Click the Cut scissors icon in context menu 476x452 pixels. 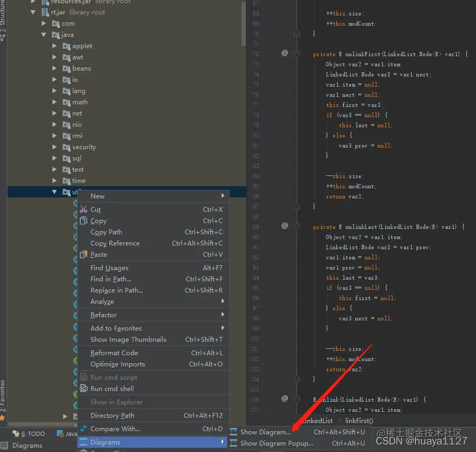click(x=84, y=209)
